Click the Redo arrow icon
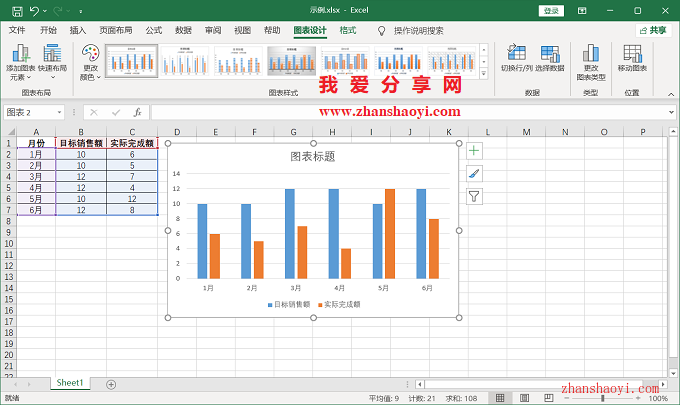Image resolution: width=680 pixels, height=405 pixels. click(58, 11)
